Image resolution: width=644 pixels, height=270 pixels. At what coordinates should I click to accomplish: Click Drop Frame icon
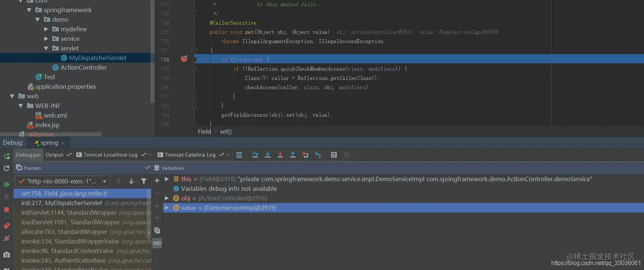pos(305,155)
